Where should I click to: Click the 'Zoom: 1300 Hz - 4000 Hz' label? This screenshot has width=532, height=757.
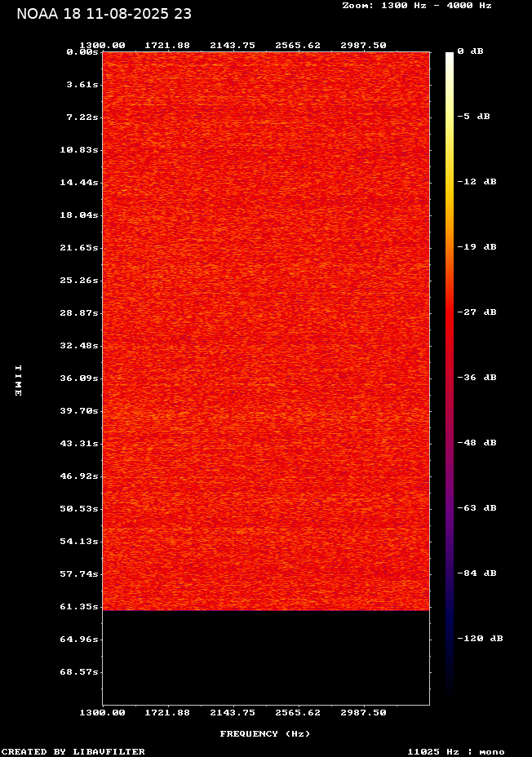coord(417,6)
